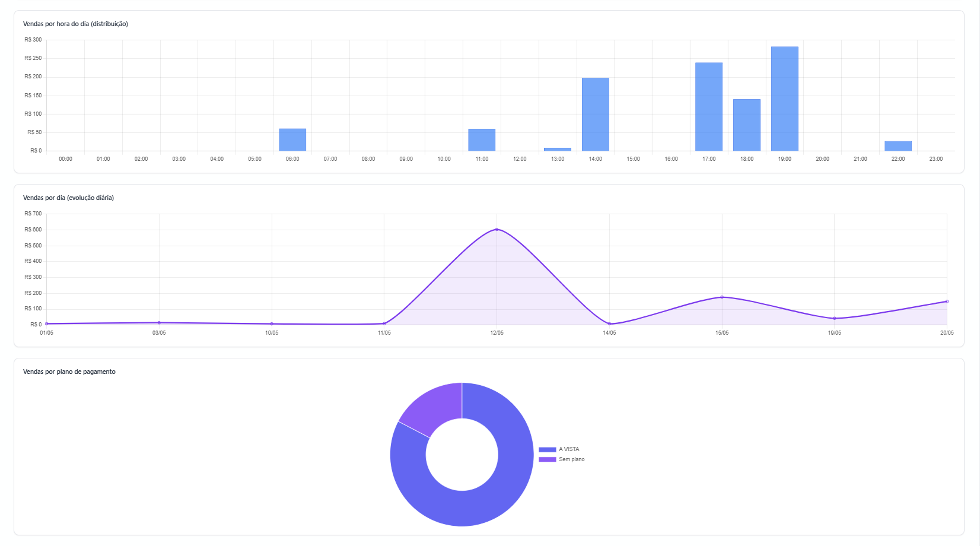Viewport: 980px width, 546px height.
Task: Click the Sem plano legend label
Action: tap(572, 459)
